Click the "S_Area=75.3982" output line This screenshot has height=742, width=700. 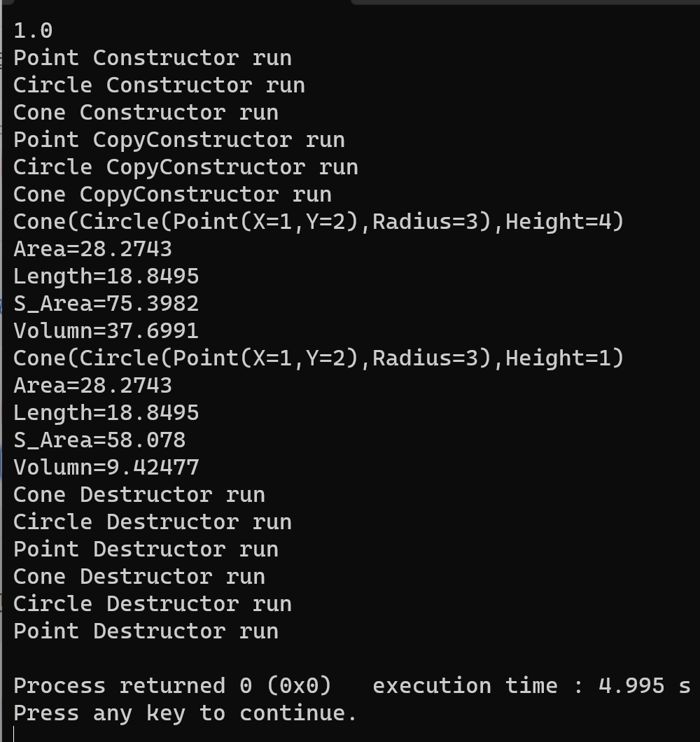[106, 304]
